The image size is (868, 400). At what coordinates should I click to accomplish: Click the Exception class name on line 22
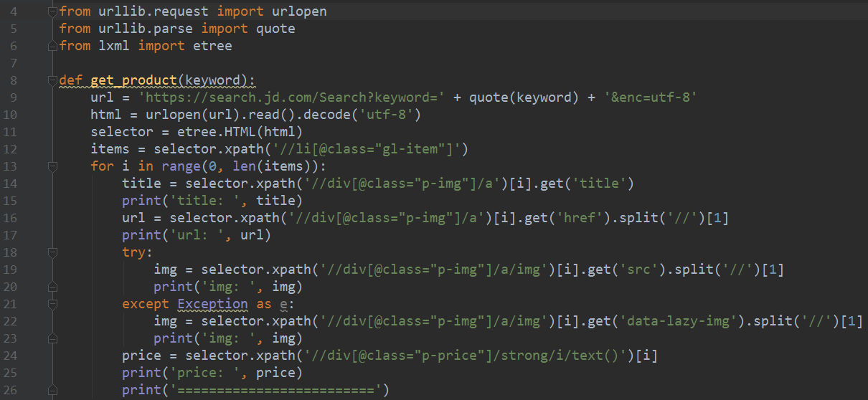(214, 304)
